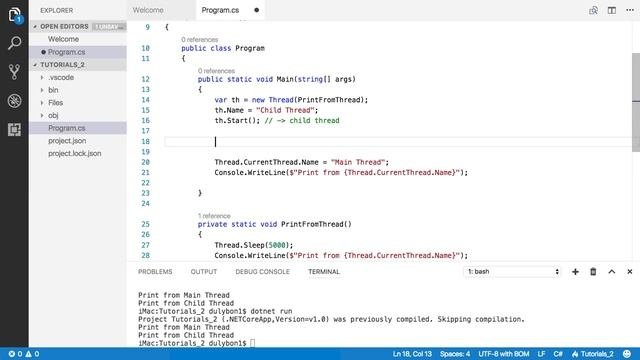The image size is (640, 360).
Task: Open the Extensions view in activity bar
Action: [14, 130]
